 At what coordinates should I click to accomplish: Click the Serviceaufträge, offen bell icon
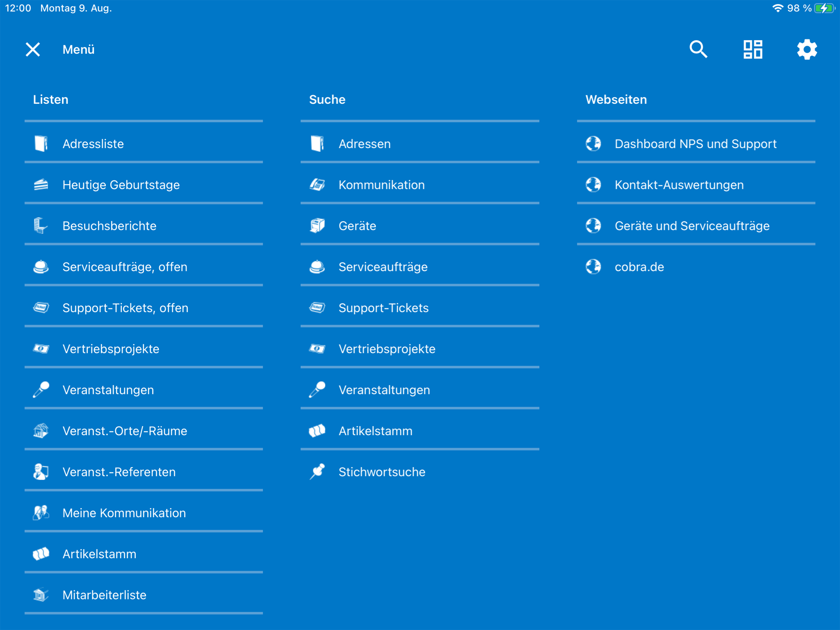click(x=41, y=267)
